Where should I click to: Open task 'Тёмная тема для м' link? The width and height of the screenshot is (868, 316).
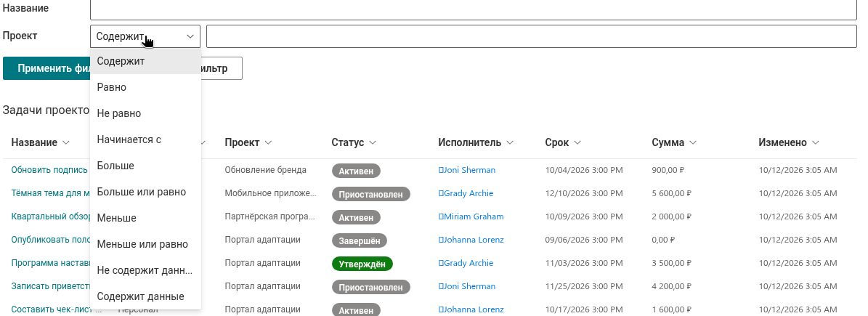click(x=50, y=193)
